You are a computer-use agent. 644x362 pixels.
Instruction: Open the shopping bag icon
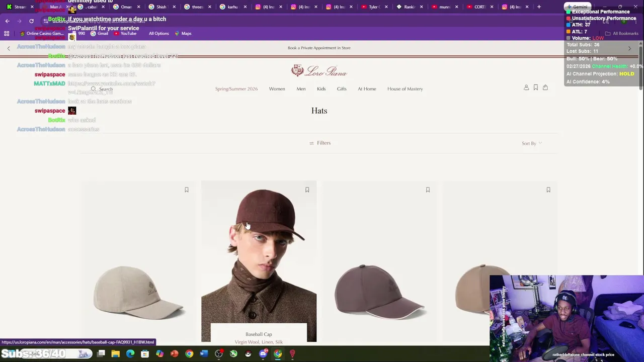(x=545, y=87)
